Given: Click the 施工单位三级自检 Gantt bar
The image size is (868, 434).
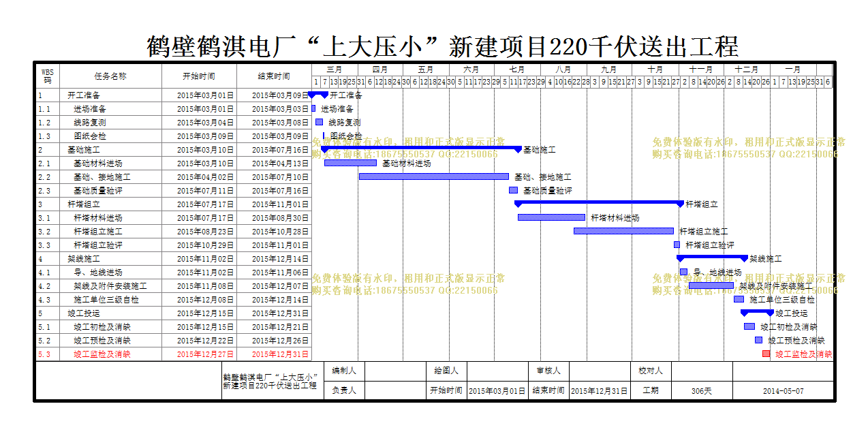Looking at the screenshot, I should (739, 299).
